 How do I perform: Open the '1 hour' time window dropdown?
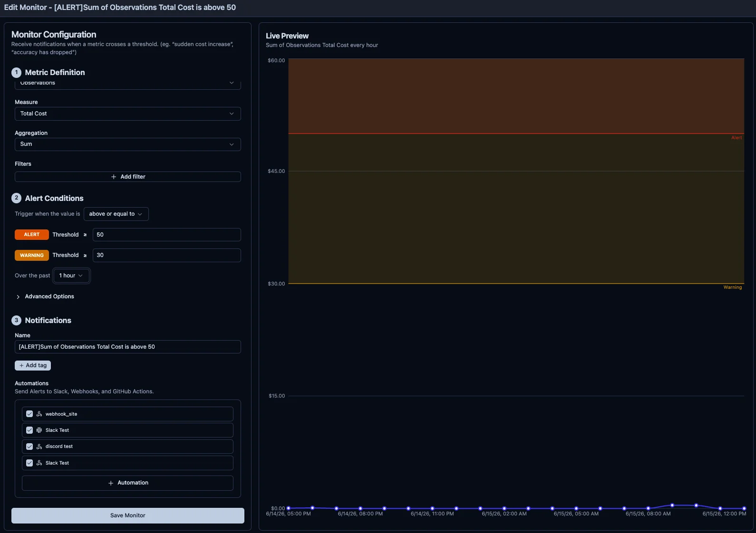coord(71,276)
